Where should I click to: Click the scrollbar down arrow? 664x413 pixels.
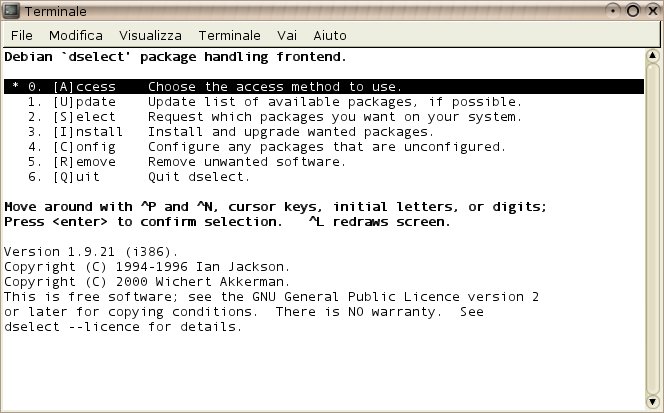[653, 401]
